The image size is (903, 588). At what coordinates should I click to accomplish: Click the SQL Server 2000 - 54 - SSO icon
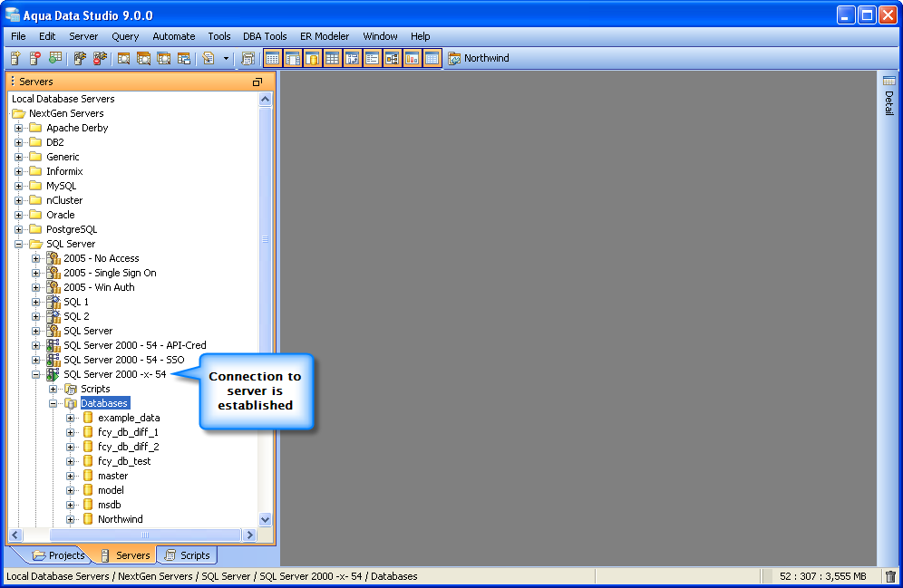click(x=53, y=361)
